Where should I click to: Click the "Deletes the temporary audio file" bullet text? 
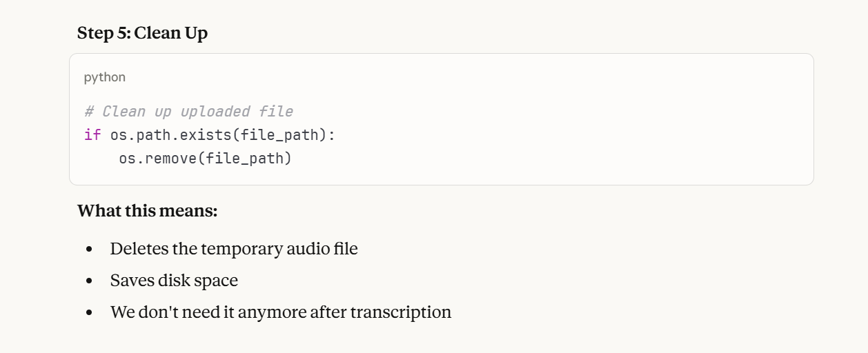[234, 248]
